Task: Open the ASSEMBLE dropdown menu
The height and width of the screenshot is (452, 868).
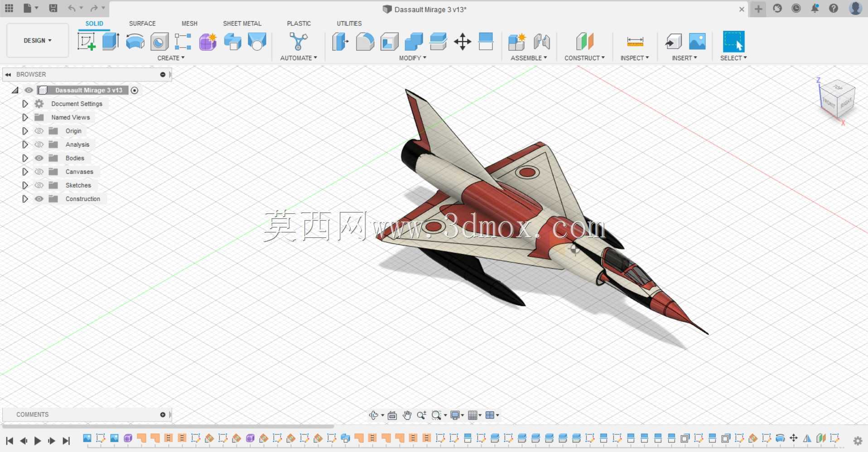Action: [x=529, y=58]
